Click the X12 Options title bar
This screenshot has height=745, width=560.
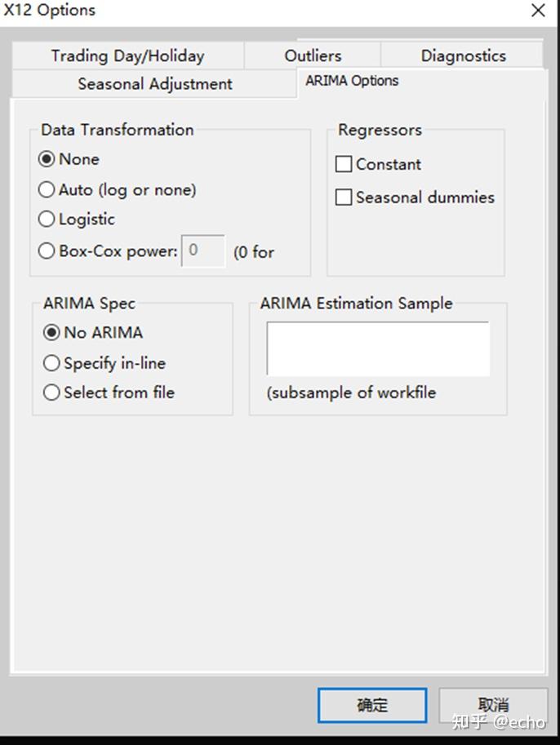pyautogui.click(x=245, y=11)
